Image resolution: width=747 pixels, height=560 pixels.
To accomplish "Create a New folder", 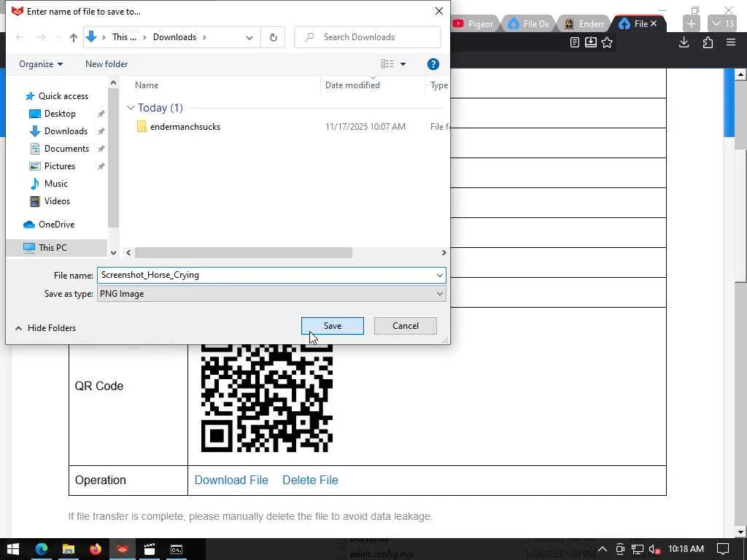I will click(107, 64).
